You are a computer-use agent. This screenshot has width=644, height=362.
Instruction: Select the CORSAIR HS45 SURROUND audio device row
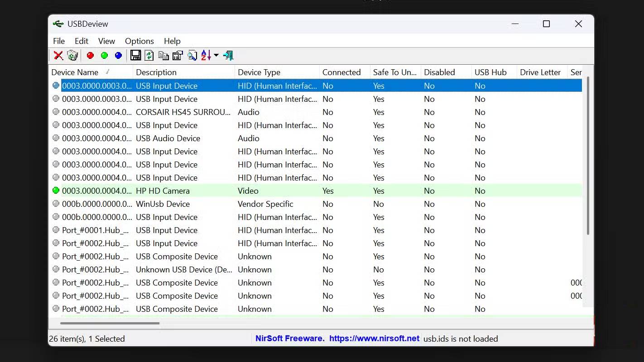(x=183, y=112)
